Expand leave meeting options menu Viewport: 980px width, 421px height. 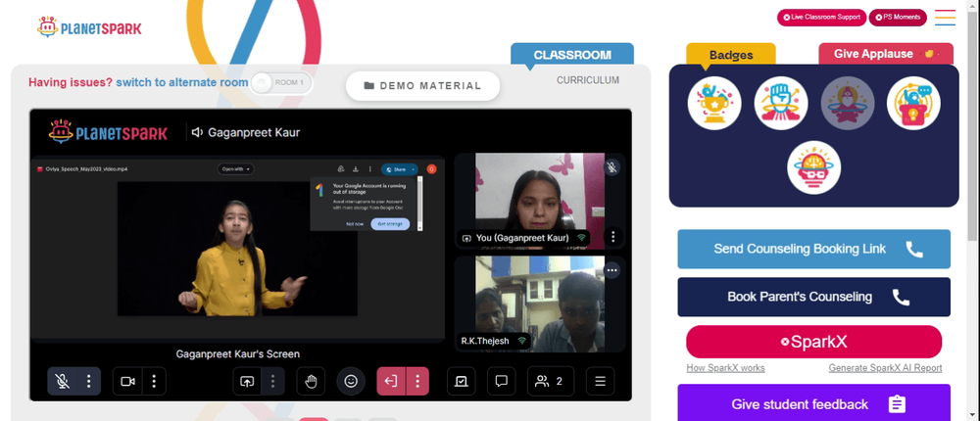click(417, 381)
